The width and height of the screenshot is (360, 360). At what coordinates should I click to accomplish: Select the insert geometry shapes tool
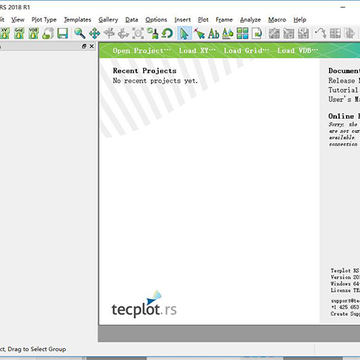[x=228, y=33]
